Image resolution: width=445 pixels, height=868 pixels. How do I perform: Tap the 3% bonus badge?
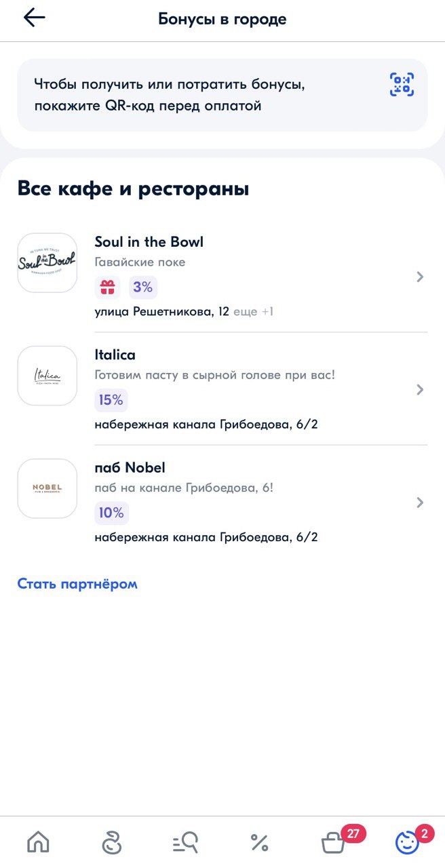tap(143, 288)
